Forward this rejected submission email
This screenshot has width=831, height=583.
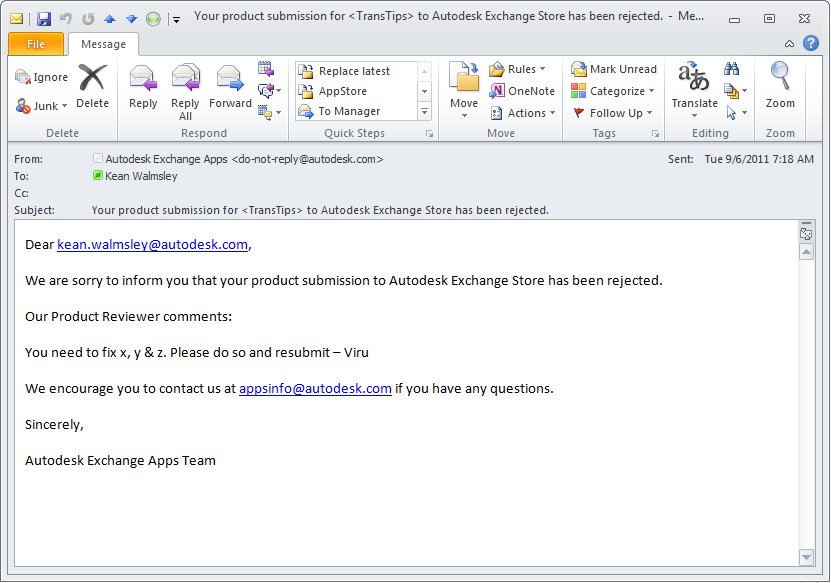230,79
